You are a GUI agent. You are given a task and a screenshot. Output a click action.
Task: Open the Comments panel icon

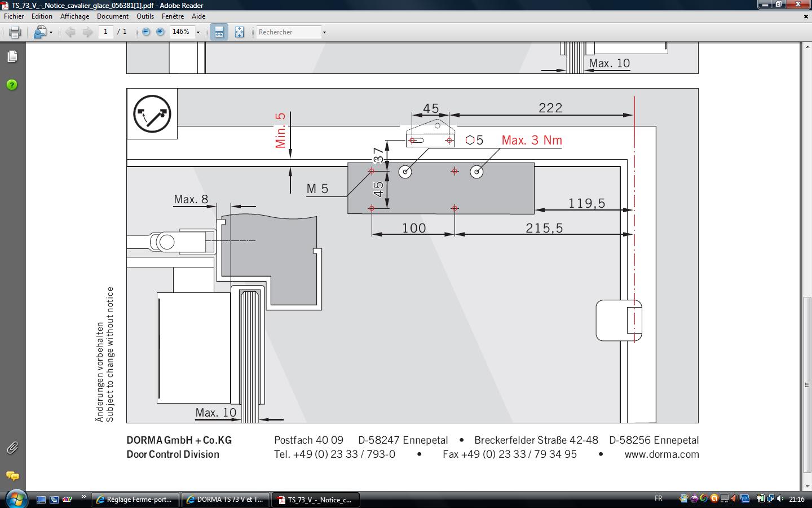click(12, 475)
